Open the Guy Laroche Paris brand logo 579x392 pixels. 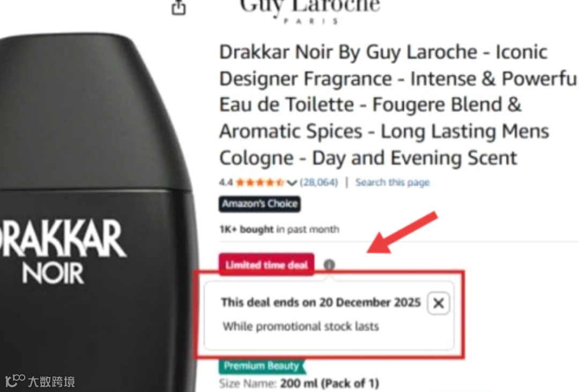pos(310,11)
